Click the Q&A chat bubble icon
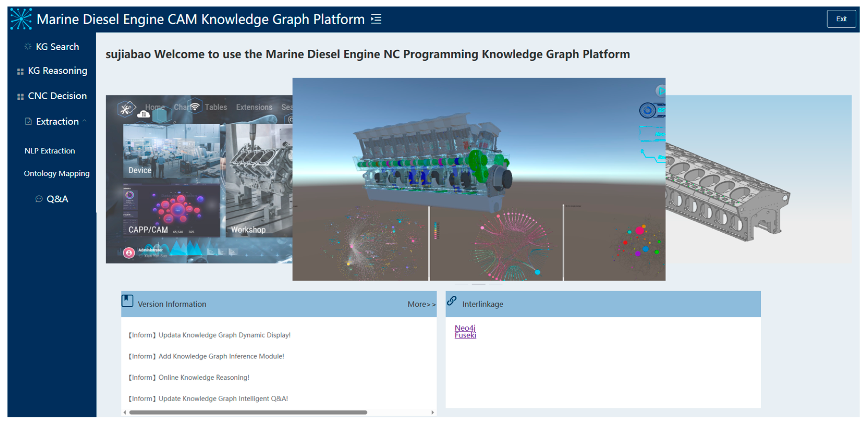Image resolution: width=868 pixels, height=426 pixels. click(39, 199)
